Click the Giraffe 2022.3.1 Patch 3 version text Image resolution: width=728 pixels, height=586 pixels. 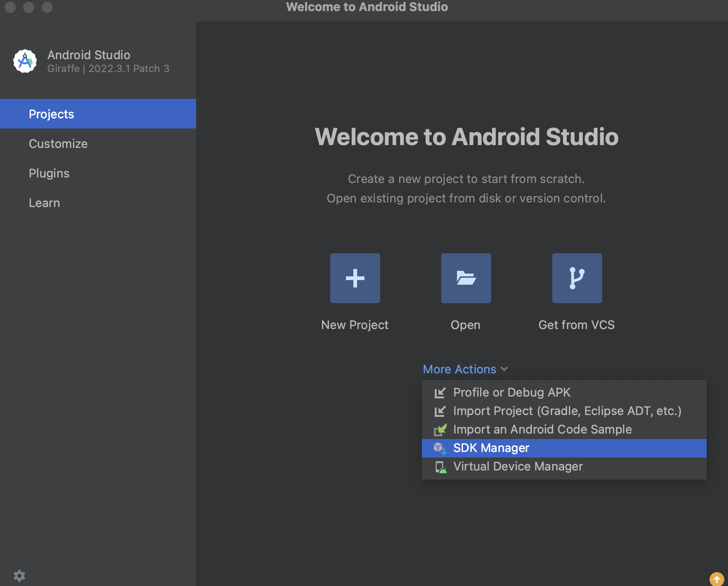[108, 68]
